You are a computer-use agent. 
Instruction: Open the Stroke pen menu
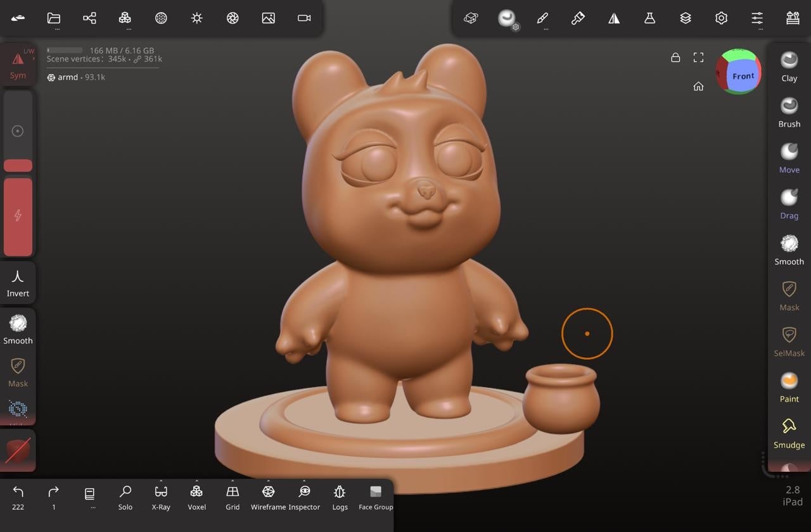pos(542,18)
